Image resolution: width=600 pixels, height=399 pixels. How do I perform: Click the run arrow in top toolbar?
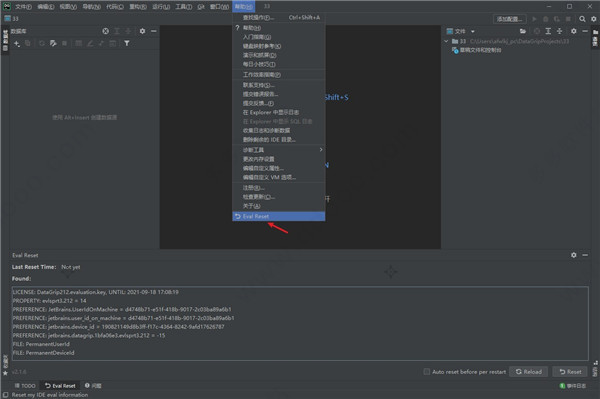tap(535, 19)
